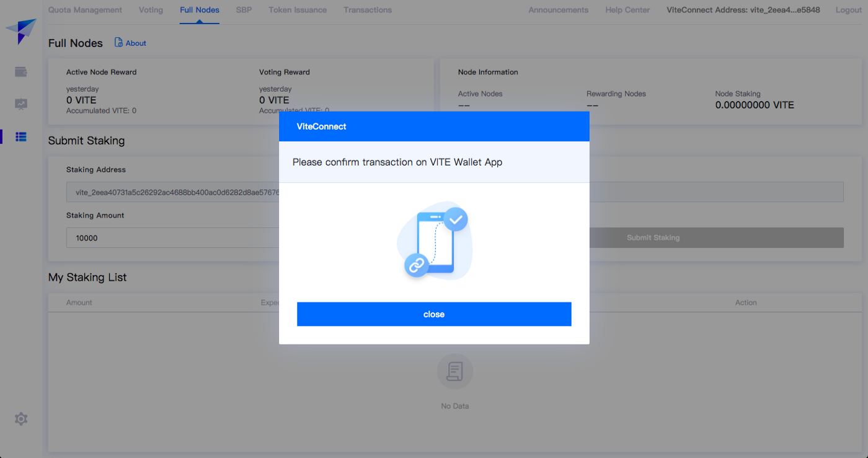The width and height of the screenshot is (868, 458).
Task: Click the Node Staking label
Action: click(738, 94)
